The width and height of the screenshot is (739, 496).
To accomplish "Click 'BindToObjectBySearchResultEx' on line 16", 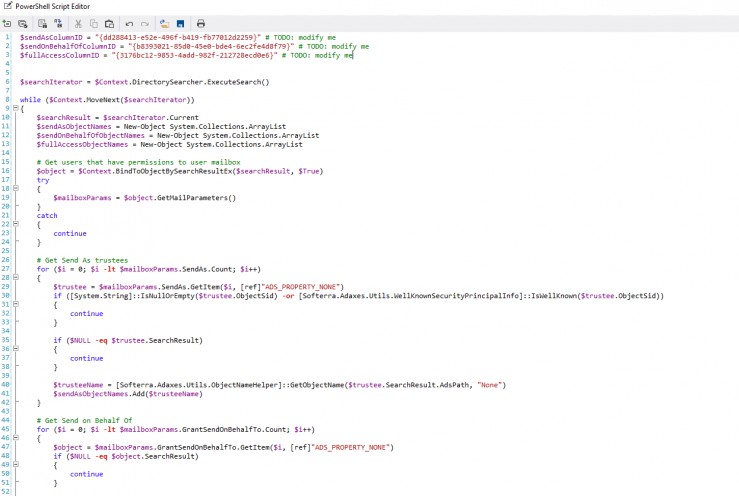I will 175,171.
